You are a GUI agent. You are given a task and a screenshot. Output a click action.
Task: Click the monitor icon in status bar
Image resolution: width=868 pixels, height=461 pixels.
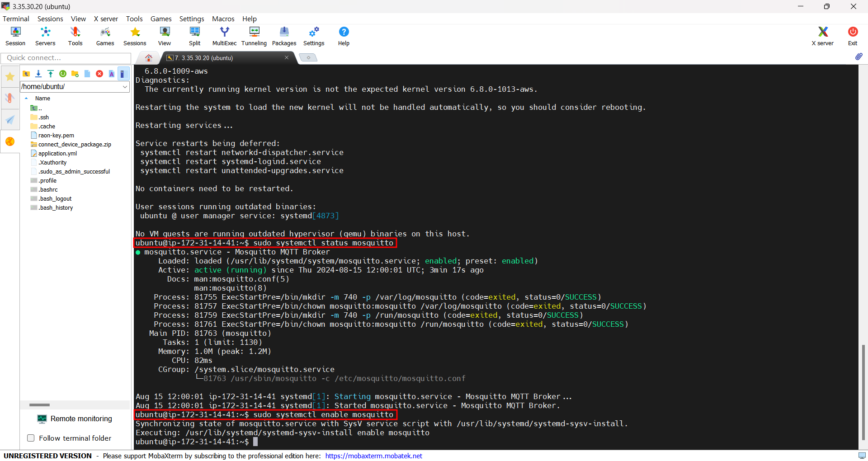pos(862,456)
